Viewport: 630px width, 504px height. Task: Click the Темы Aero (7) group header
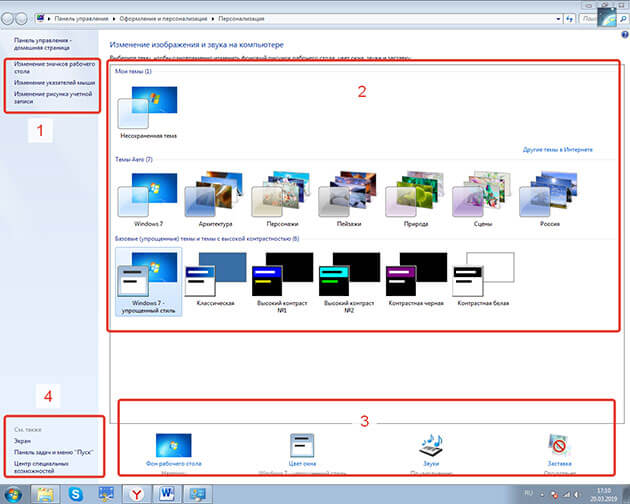[134, 160]
